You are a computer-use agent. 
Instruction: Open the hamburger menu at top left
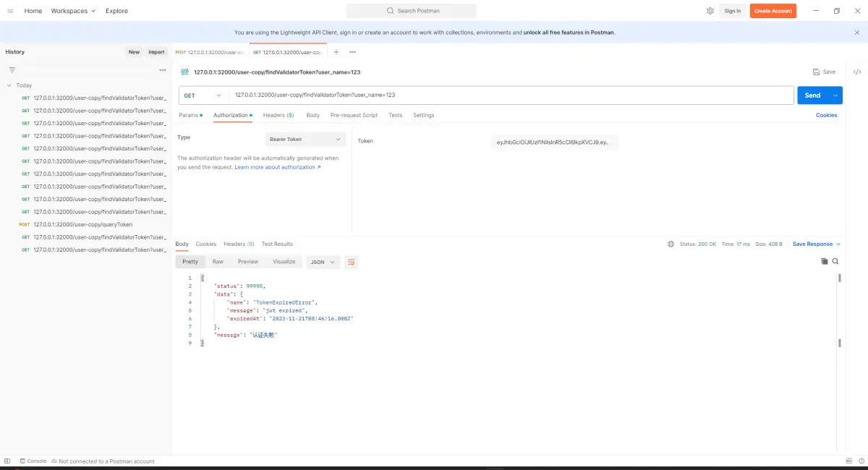tap(10, 11)
